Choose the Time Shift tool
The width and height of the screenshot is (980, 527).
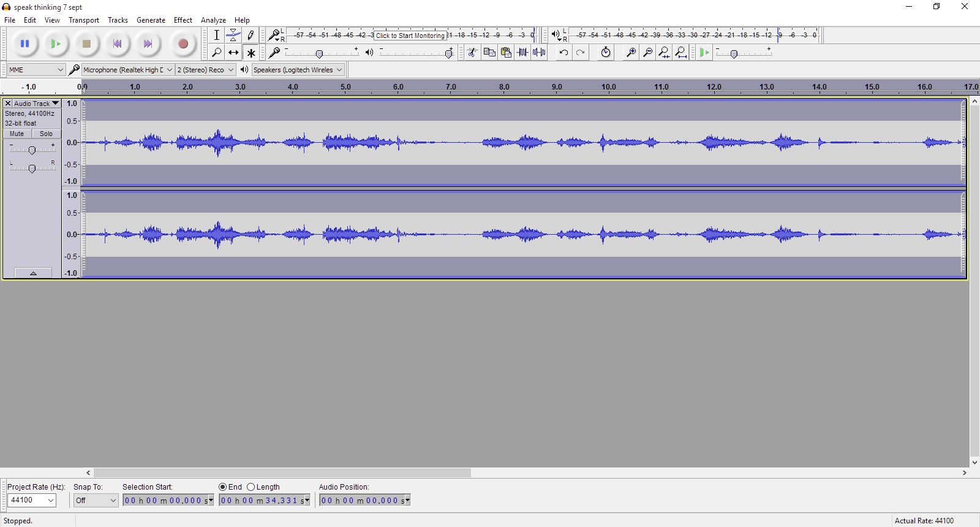(x=233, y=53)
